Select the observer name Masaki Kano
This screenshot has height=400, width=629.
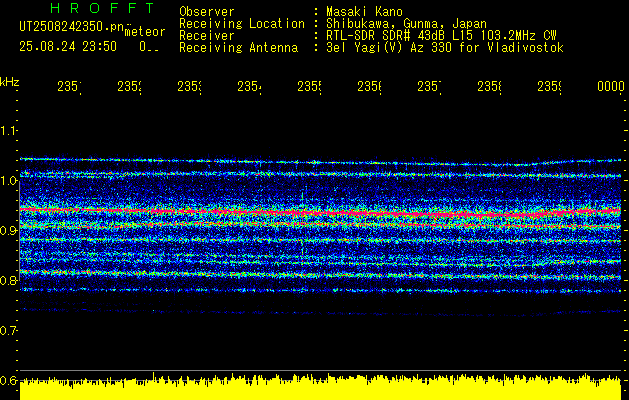click(364, 11)
